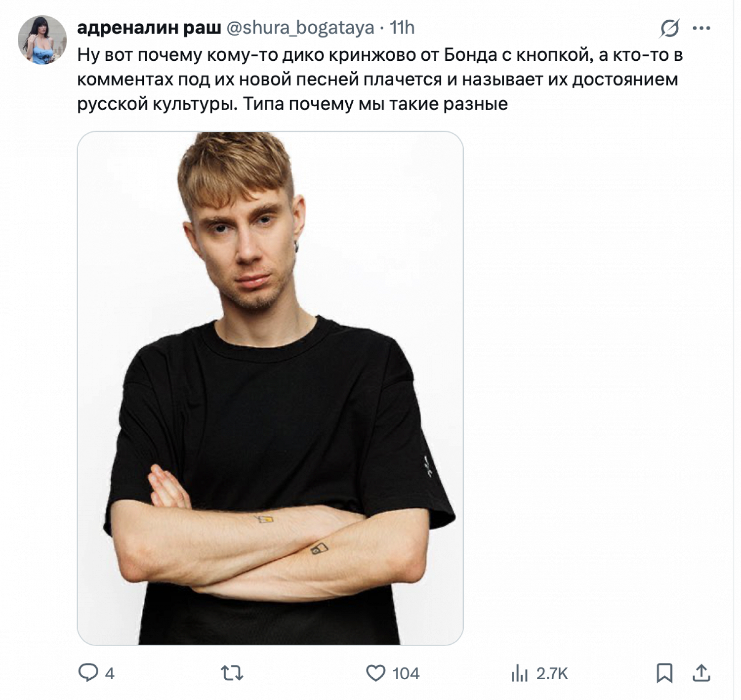Click the empty area right of the photo
The width and height of the screenshot is (741, 700).
[593, 388]
